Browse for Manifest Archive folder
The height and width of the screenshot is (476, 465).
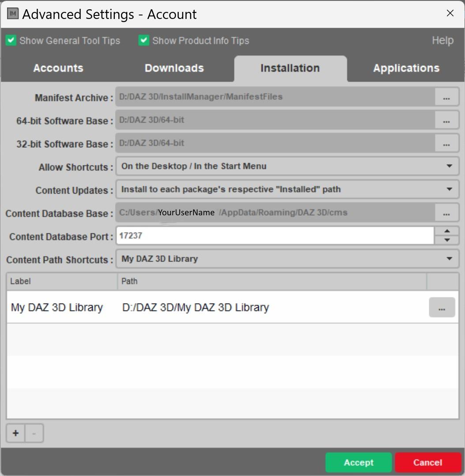(446, 97)
